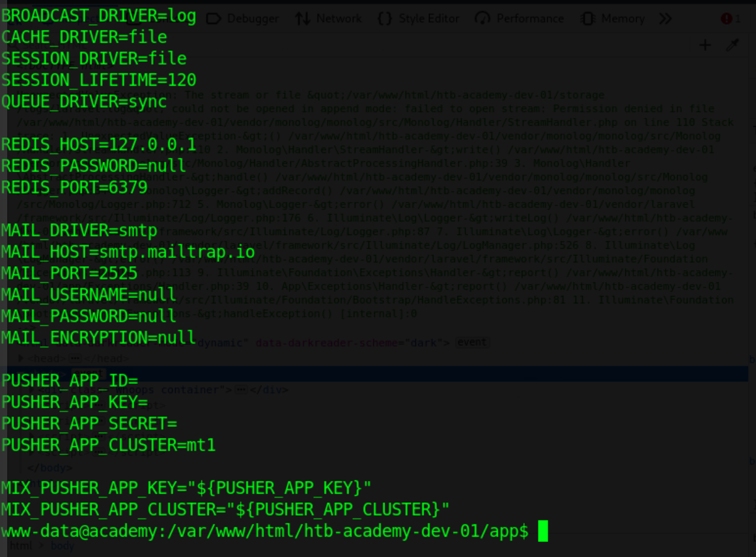Click the plus create new node icon

coord(705,46)
